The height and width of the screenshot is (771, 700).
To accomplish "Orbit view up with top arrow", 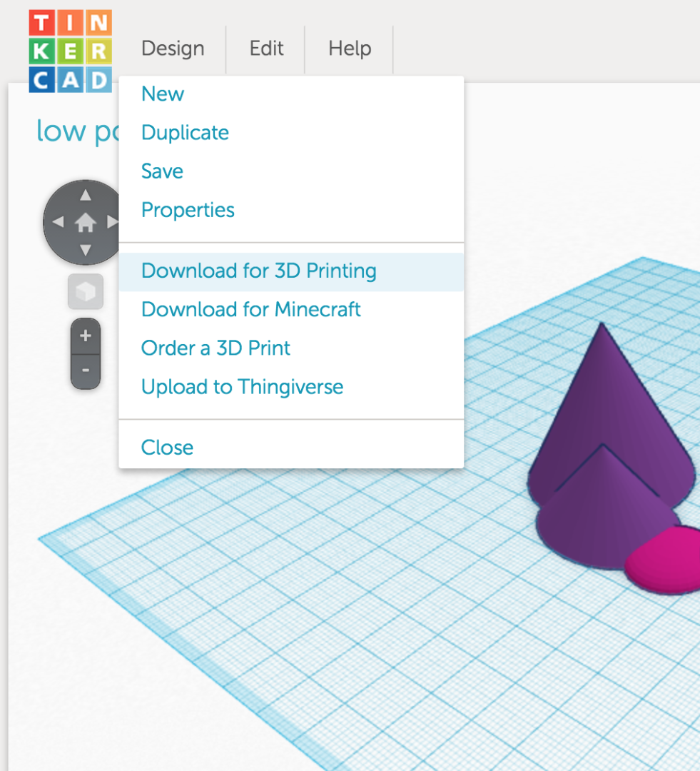I will [86, 195].
